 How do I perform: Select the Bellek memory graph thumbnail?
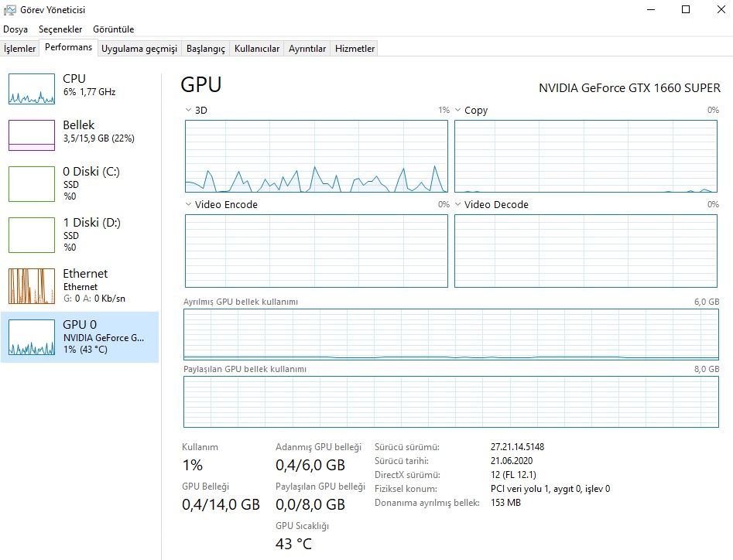pos(32,135)
